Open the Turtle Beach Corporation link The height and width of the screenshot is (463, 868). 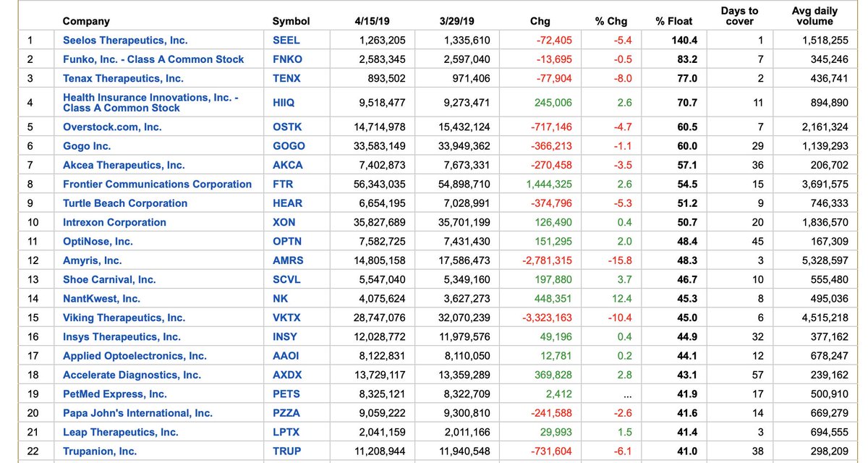tap(125, 203)
